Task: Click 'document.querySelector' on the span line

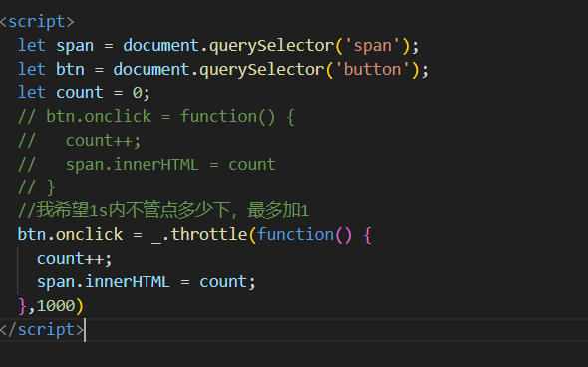Action: point(228,46)
